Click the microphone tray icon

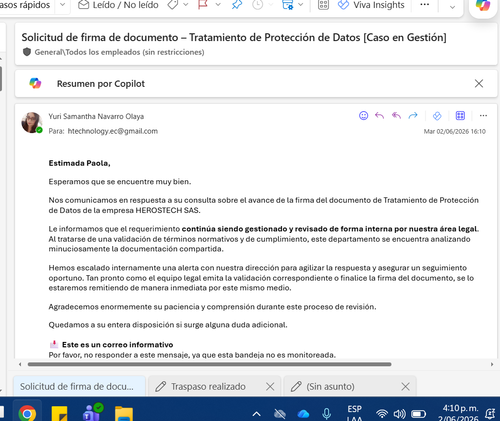(327, 414)
